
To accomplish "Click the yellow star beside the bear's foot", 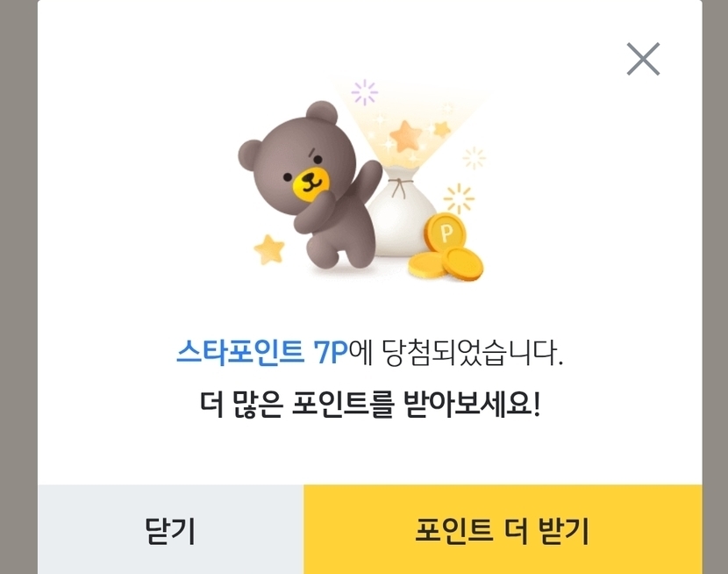I will coord(270,249).
